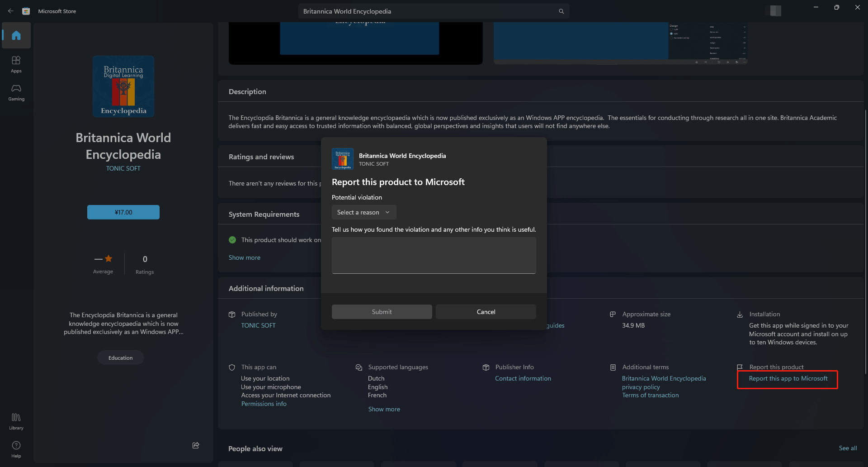
Task: Open the Gaming section in sidebar
Action: (16, 92)
